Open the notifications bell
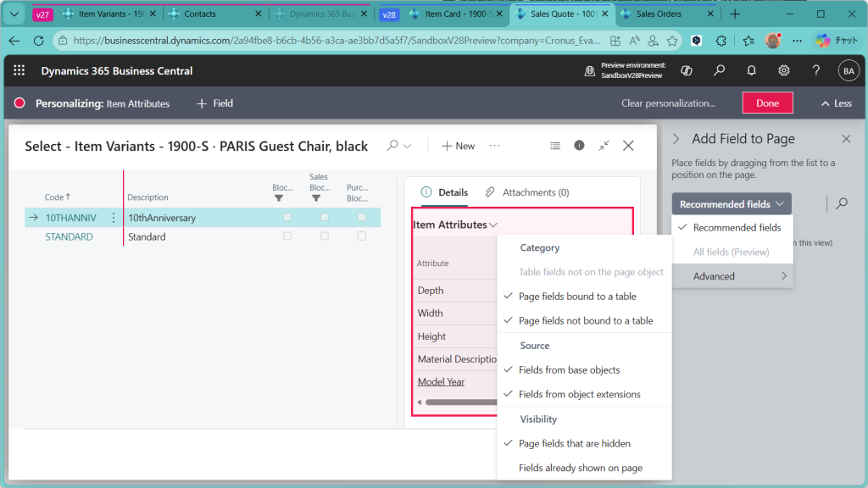 pos(751,71)
